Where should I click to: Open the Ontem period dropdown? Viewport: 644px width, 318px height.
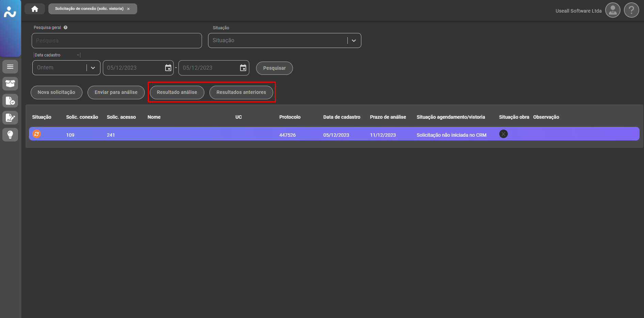click(x=93, y=68)
